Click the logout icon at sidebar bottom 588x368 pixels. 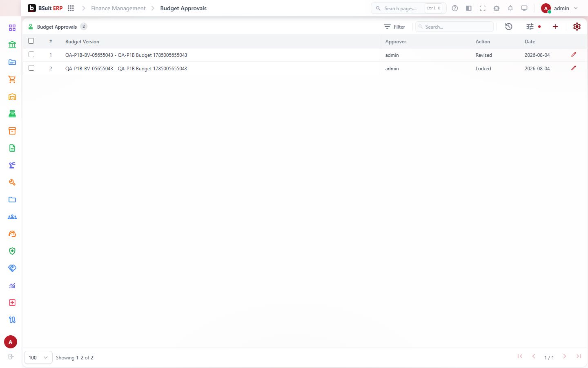coord(11,357)
